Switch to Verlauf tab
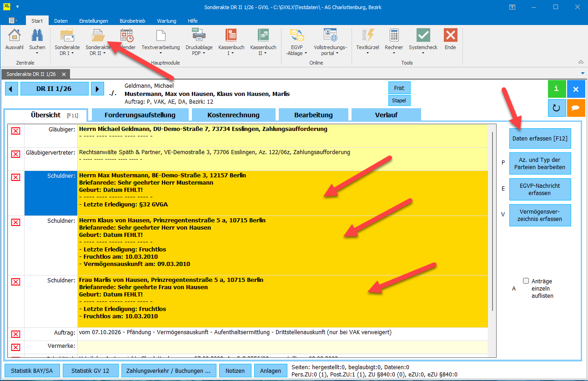Image resolution: width=588 pixels, height=381 pixels. (x=386, y=115)
